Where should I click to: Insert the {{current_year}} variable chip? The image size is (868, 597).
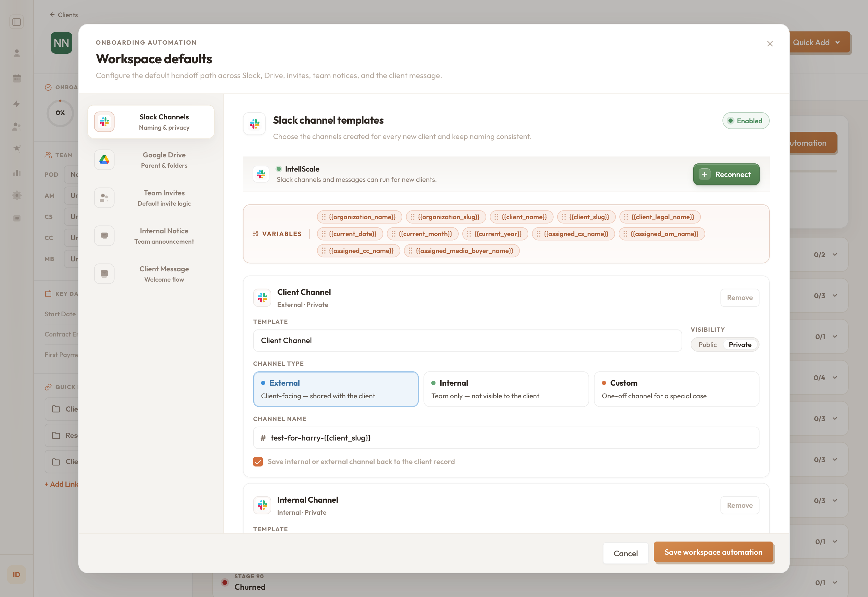click(x=495, y=234)
